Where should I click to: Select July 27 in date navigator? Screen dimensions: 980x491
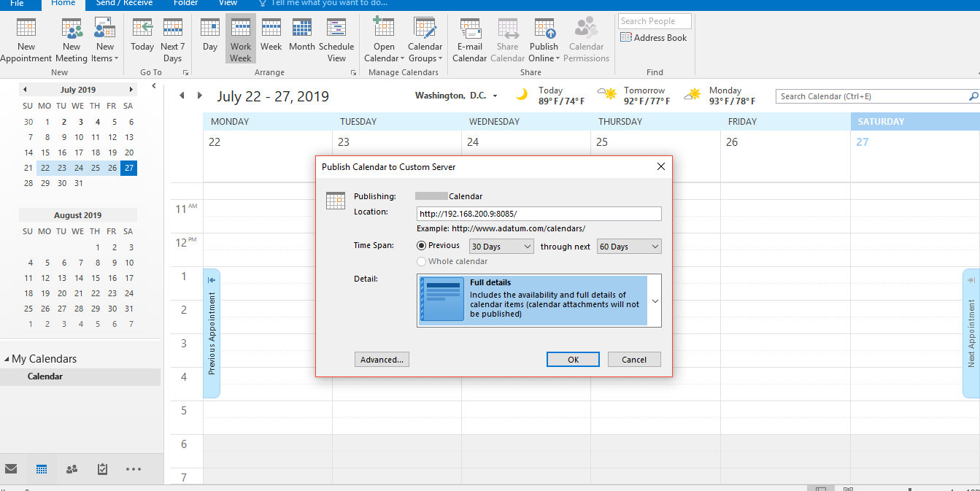coord(129,168)
